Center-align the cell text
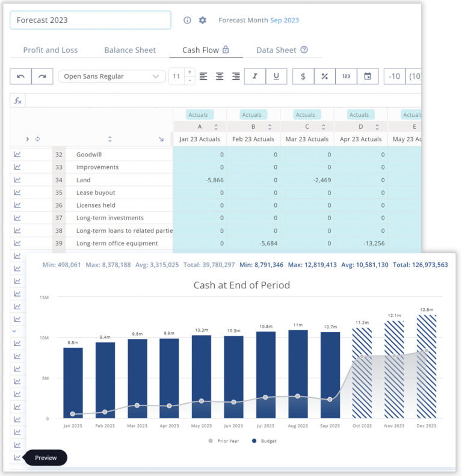Image resolution: width=462 pixels, height=476 pixels. (220, 76)
